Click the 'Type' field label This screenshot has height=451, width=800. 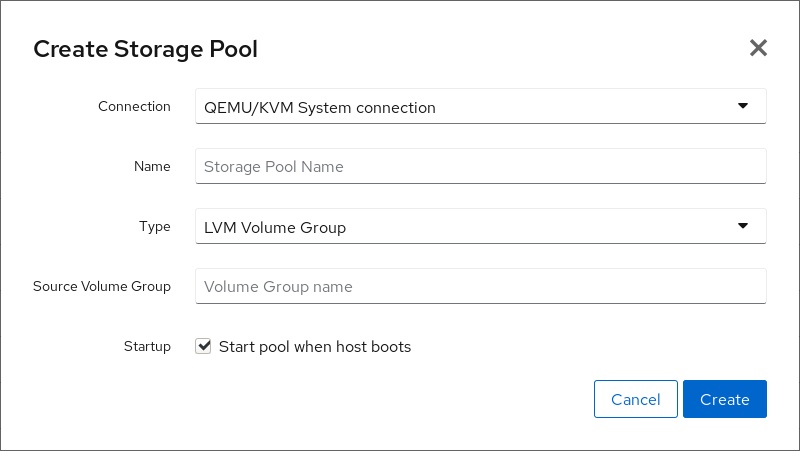click(154, 226)
